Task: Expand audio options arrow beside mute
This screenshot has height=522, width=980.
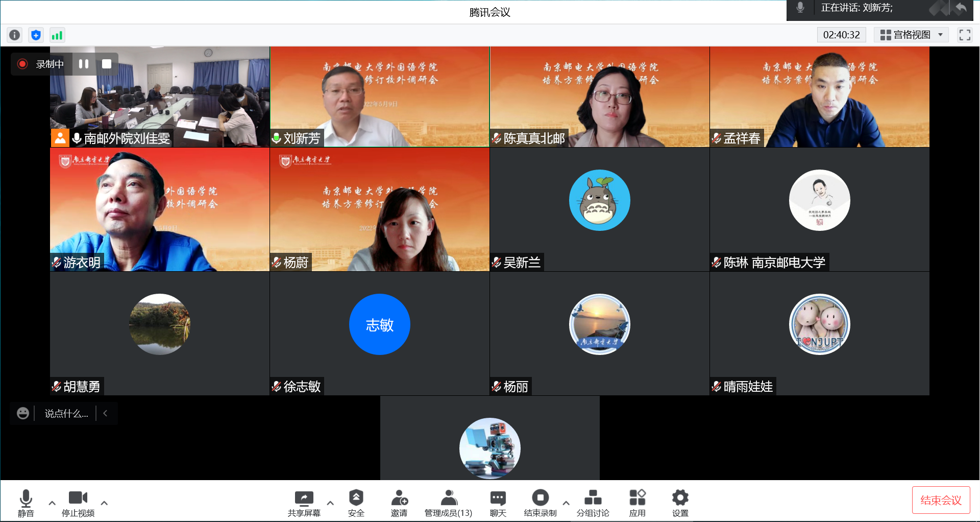Action: (52, 503)
